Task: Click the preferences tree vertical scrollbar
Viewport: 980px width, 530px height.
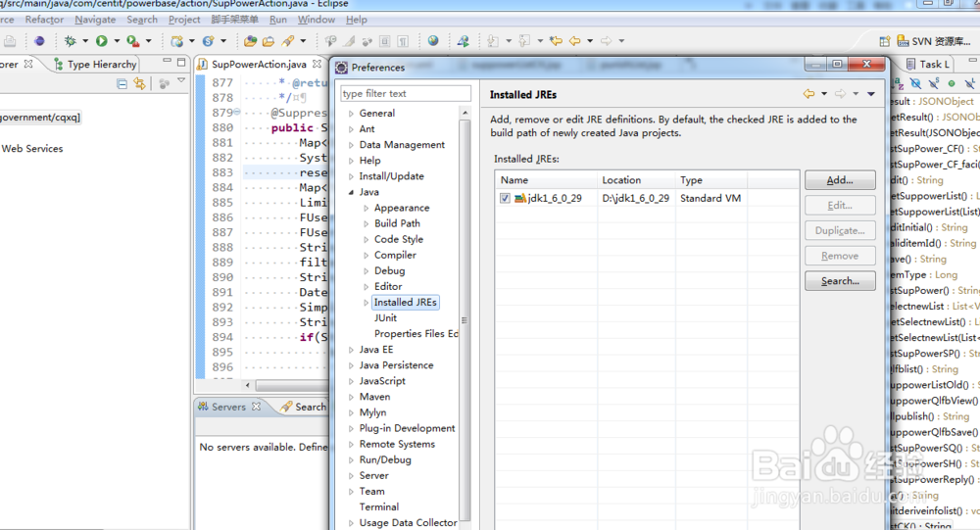Action: tap(465, 318)
